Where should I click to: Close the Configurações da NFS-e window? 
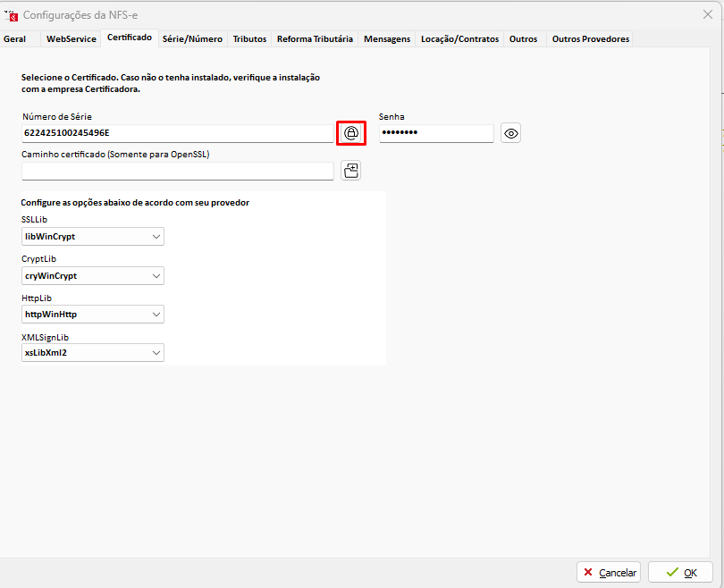click(x=707, y=15)
